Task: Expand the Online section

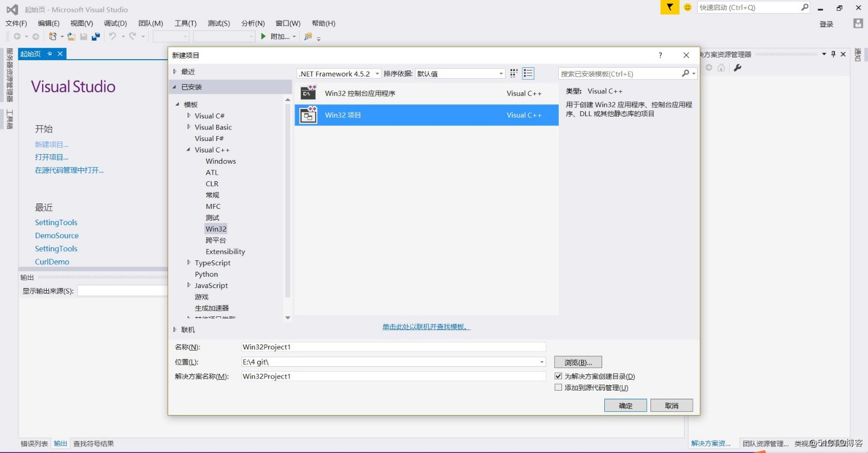Action: [x=175, y=329]
